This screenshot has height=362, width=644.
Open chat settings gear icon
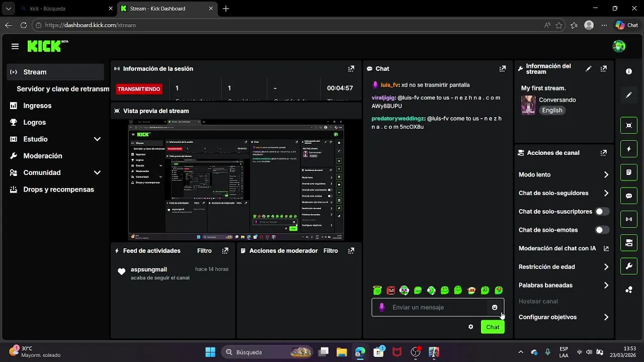[x=470, y=327]
